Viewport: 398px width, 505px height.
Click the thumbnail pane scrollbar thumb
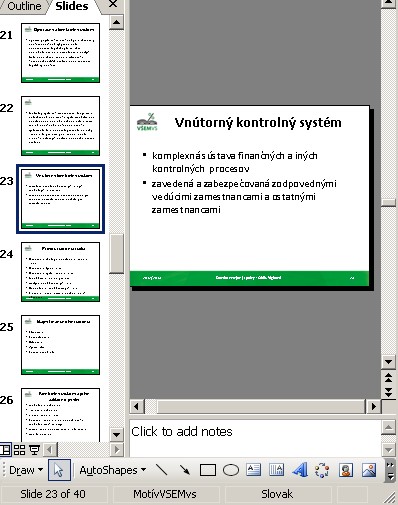(116, 254)
